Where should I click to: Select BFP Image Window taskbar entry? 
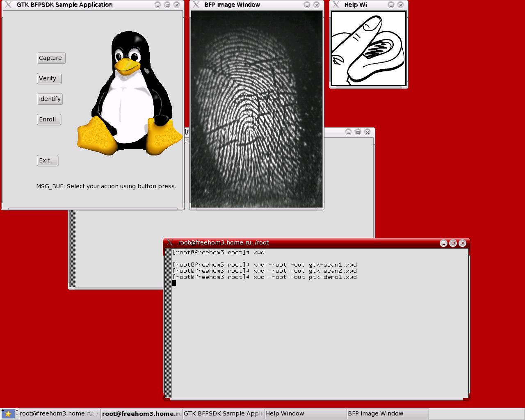pyautogui.click(x=387, y=414)
